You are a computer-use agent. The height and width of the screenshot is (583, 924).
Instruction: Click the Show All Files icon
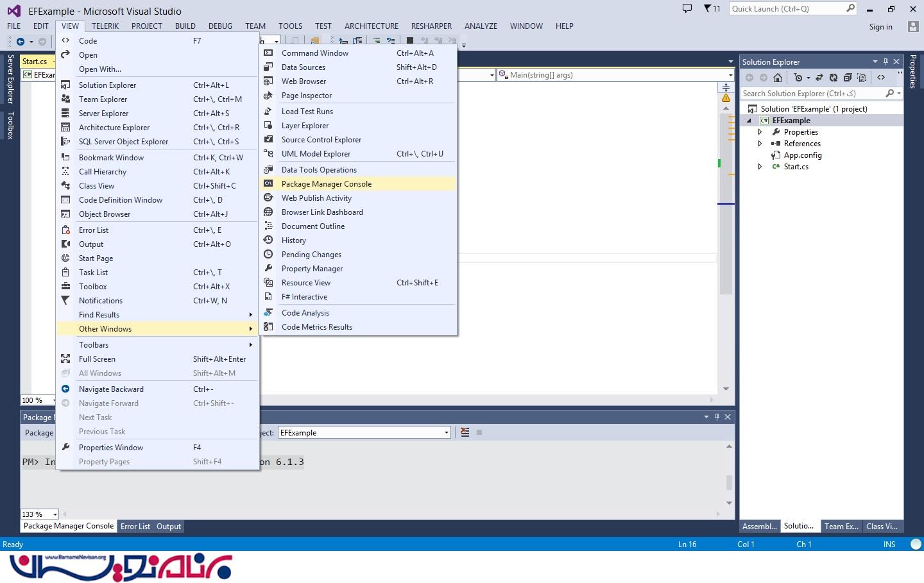coord(862,78)
